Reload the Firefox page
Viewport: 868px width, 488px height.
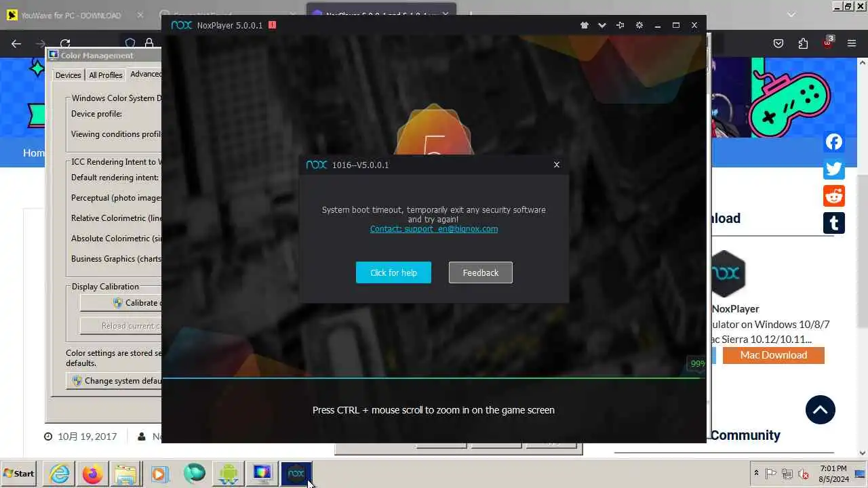65,43
